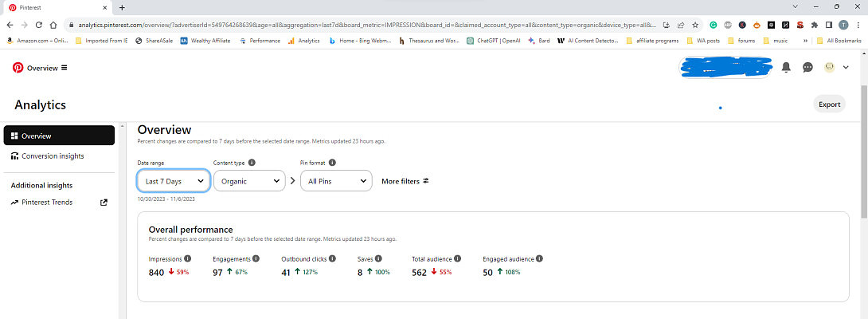Open the Overview hamburger menu in the header

click(64, 68)
